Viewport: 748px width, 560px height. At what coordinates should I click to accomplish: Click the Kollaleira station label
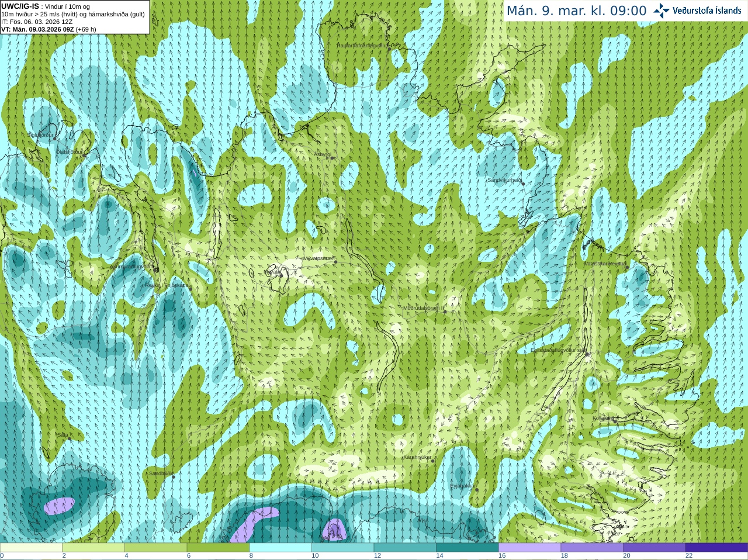pos(604,418)
